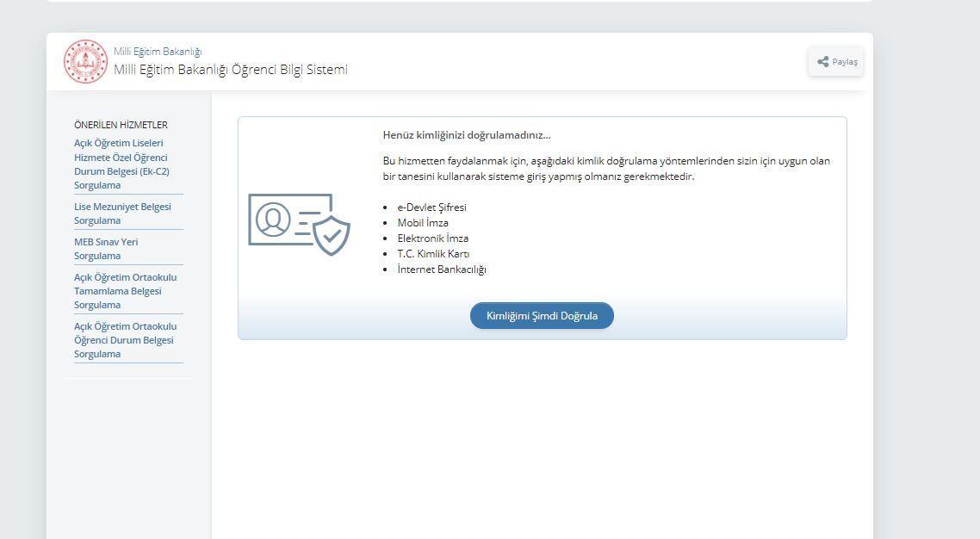The width and height of the screenshot is (980, 539).
Task: Click the 'Bu hizmetten faydalanmak için' paragraph
Action: coord(606,169)
